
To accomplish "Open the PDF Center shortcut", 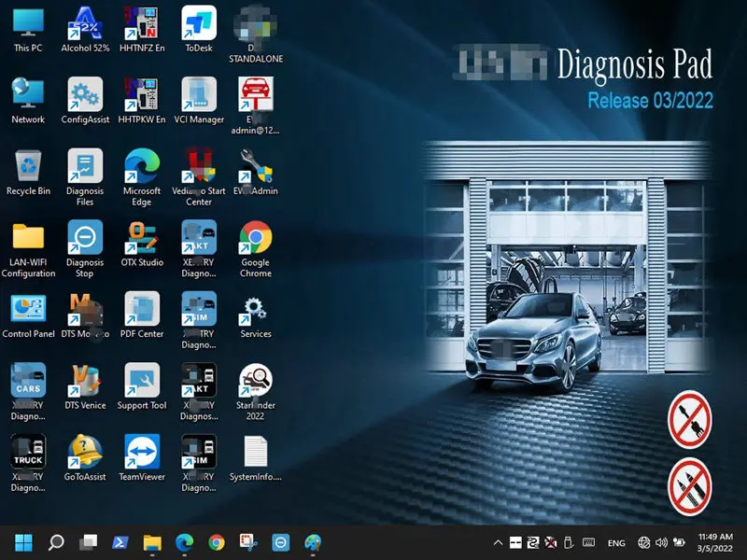I will click(142, 310).
